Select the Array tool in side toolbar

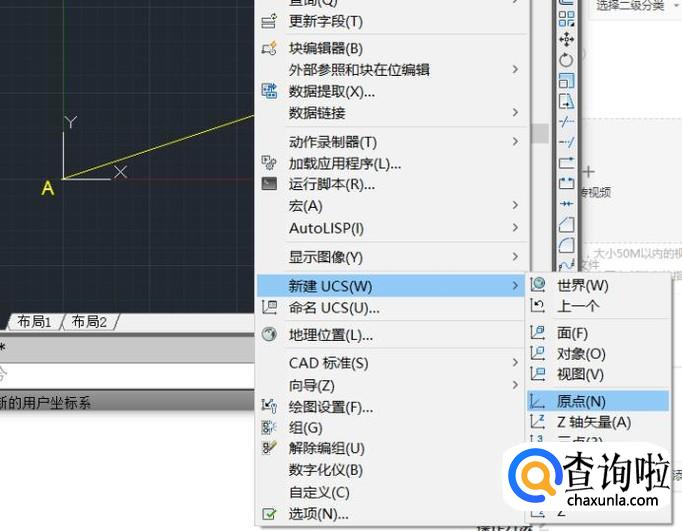(566, 19)
